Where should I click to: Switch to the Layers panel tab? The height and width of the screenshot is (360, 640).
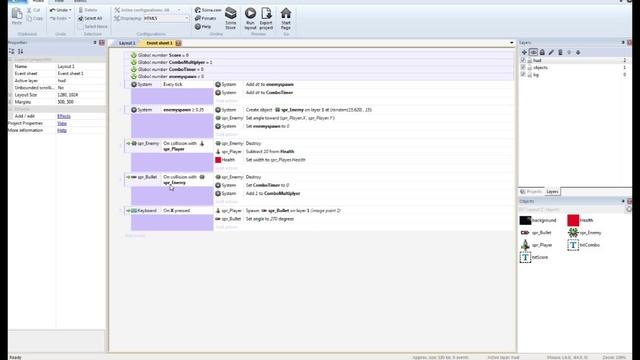[x=552, y=191]
